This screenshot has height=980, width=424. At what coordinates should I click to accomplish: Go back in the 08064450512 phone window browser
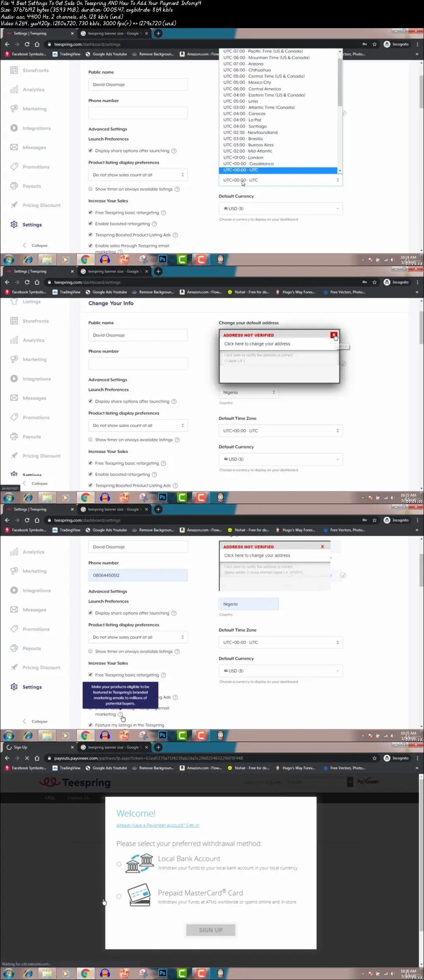(x=7, y=520)
